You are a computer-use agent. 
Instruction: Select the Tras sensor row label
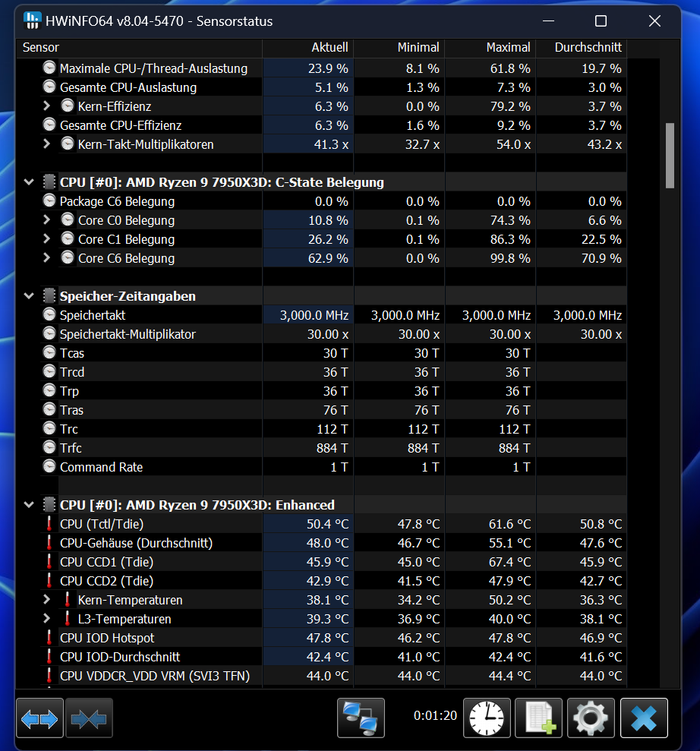[72, 410]
